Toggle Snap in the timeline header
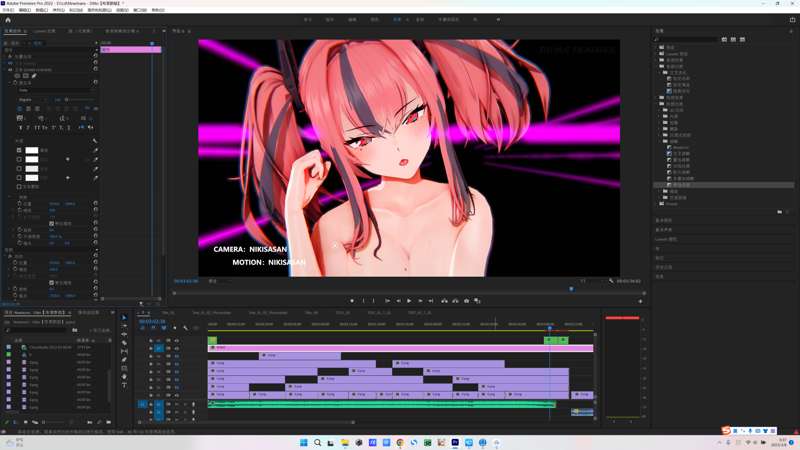This screenshot has width=800, height=450. (x=154, y=328)
